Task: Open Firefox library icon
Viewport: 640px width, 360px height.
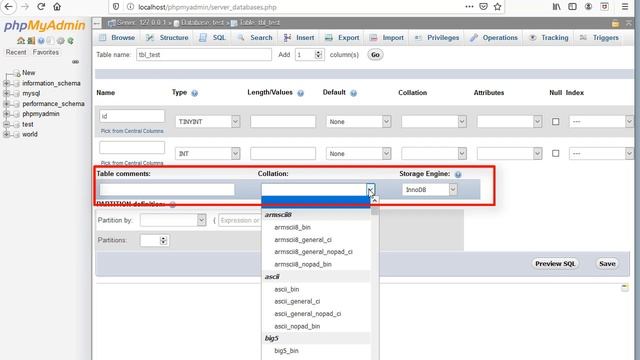Action: pos(556,7)
